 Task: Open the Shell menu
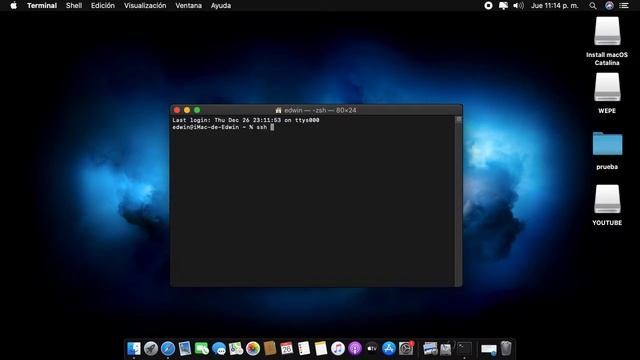click(74, 5)
